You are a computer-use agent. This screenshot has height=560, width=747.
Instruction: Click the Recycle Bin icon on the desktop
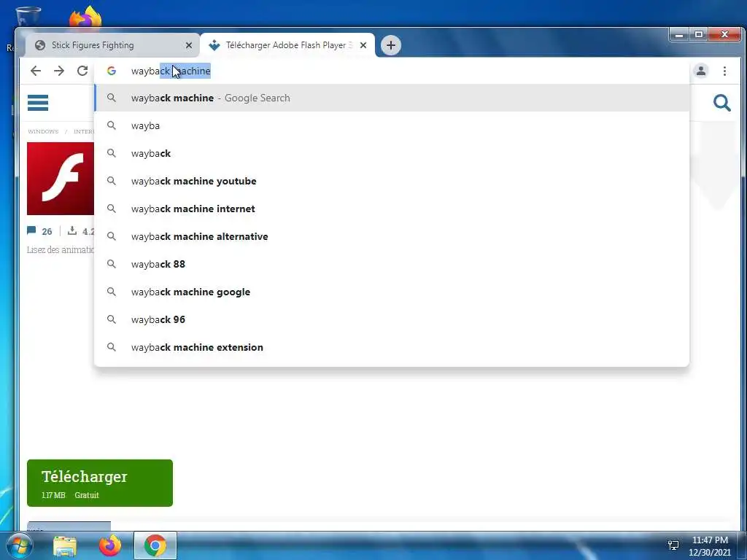28,16
